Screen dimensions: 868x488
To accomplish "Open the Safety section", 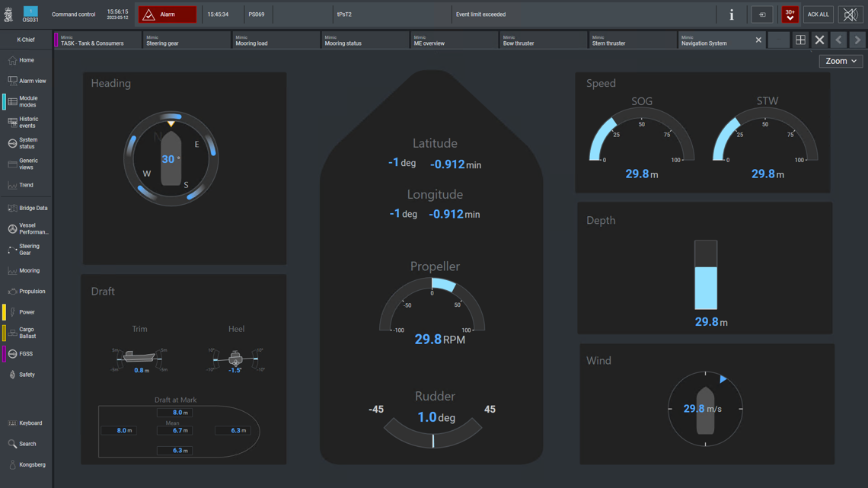I will coord(26,375).
